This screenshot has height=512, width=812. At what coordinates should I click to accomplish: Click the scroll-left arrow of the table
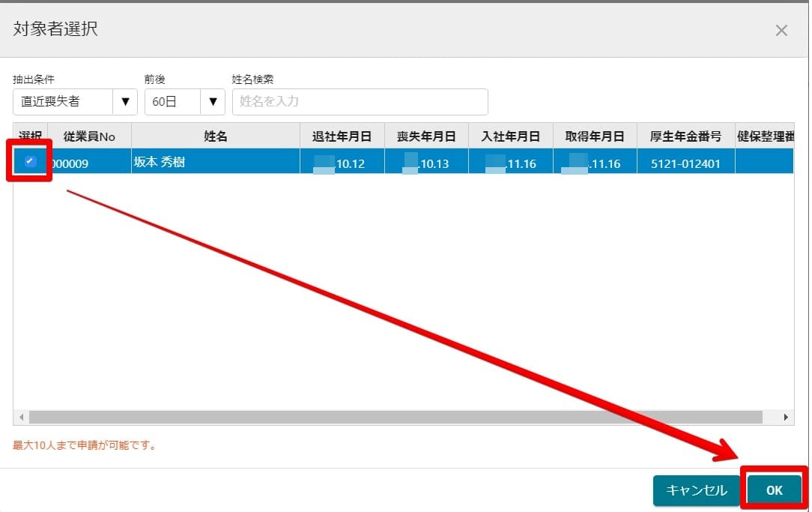point(21,417)
